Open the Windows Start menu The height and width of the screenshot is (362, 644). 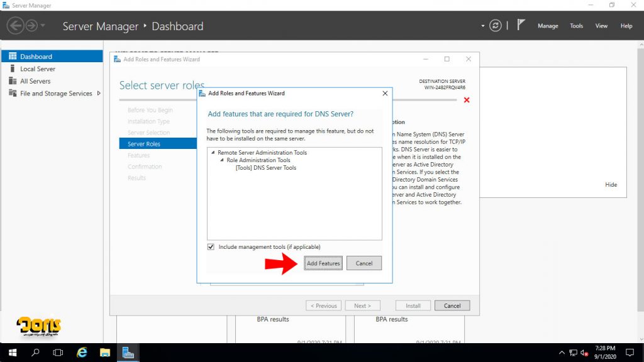pos(13,353)
